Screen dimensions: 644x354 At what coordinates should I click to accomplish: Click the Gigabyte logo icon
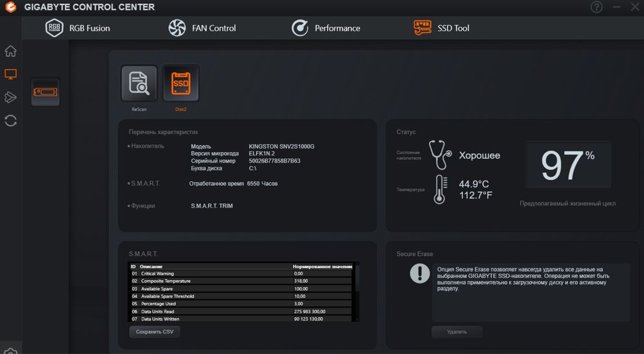pyautogui.click(x=11, y=7)
